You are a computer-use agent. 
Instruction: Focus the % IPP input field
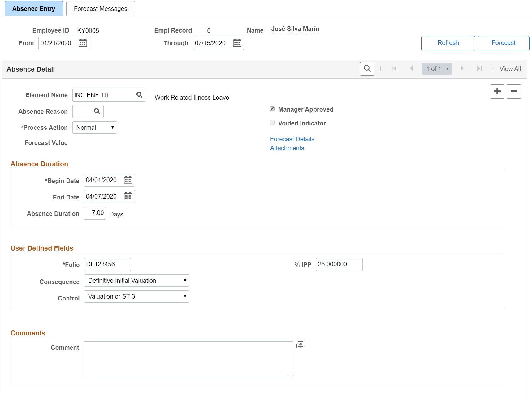339,265
